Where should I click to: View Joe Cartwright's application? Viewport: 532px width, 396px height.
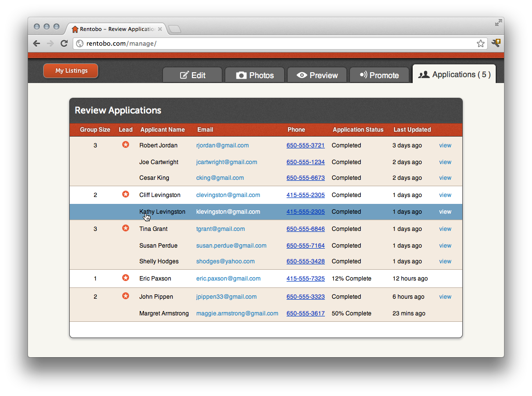point(445,162)
